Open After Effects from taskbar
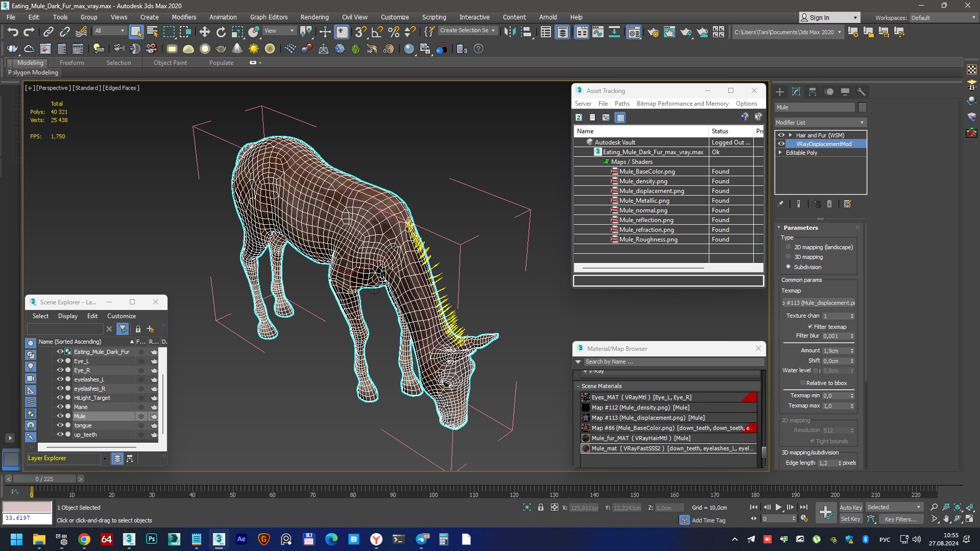The height and width of the screenshot is (551, 980). point(242,539)
